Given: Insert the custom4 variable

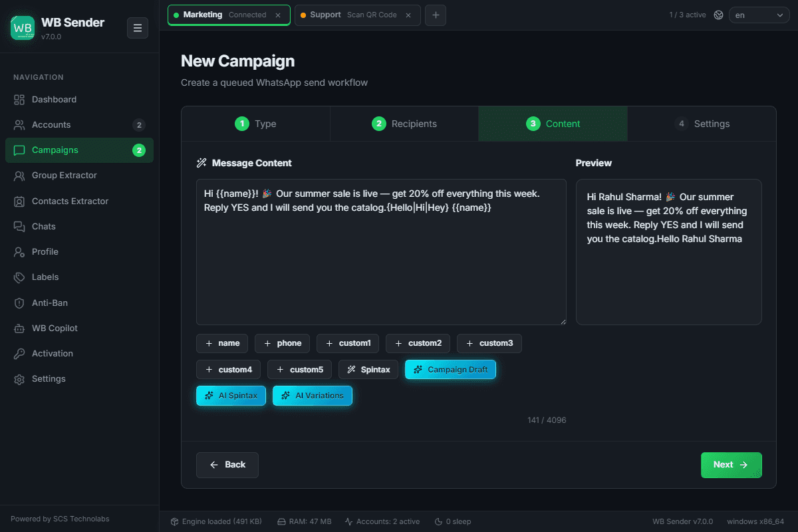Looking at the screenshot, I should coord(228,370).
